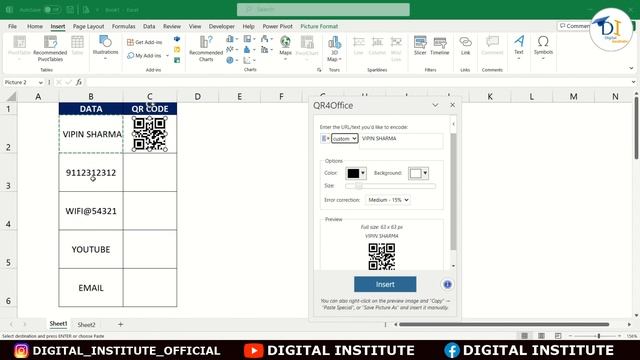Image resolution: width=640 pixels, height=360 pixels.
Task: Select the QR code picture in cell C2
Action: coord(150,134)
